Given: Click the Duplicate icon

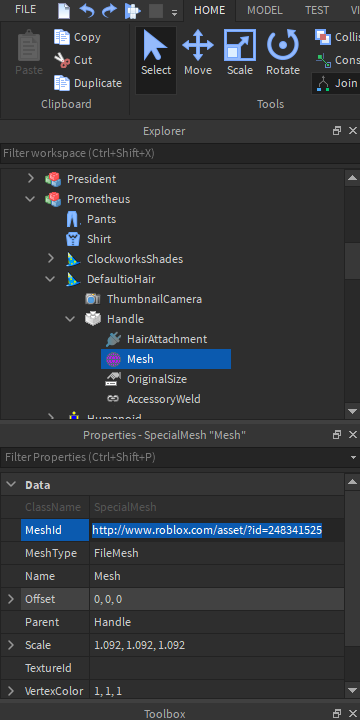Looking at the screenshot, I should [x=62, y=83].
